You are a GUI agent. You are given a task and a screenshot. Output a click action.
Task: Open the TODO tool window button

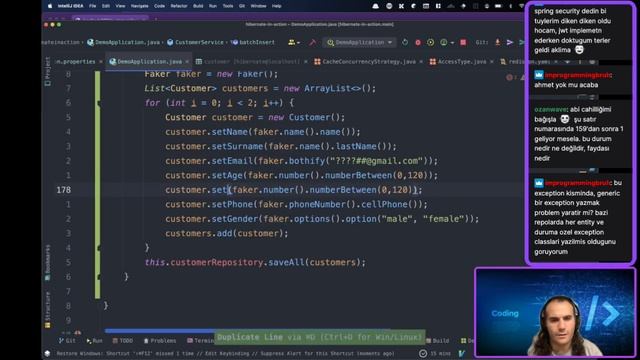point(123,341)
